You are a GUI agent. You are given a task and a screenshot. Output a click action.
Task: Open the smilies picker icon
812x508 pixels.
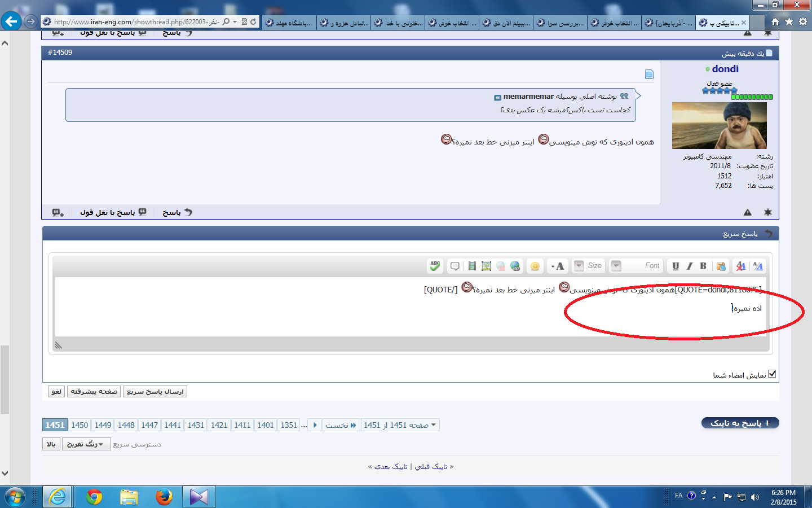[x=535, y=266]
